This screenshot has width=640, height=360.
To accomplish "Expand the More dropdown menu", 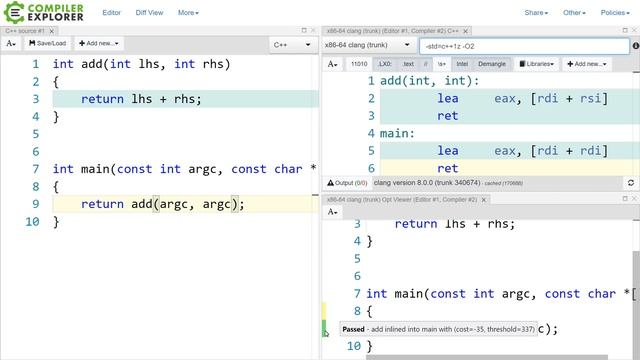I will 188,13.
